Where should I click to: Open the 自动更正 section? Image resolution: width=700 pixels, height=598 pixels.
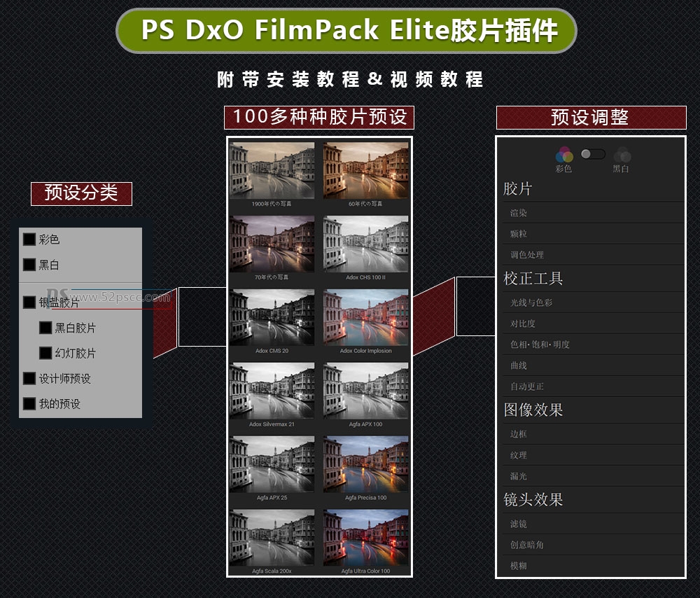click(x=594, y=387)
